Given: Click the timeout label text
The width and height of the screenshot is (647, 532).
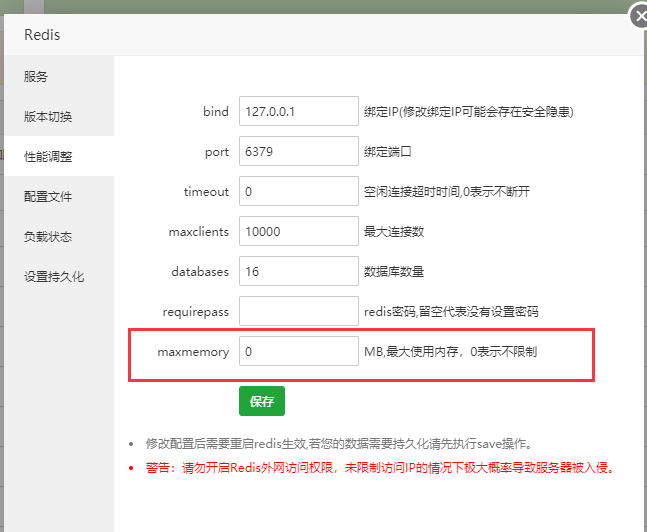Looking at the screenshot, I should coord(206,192).
